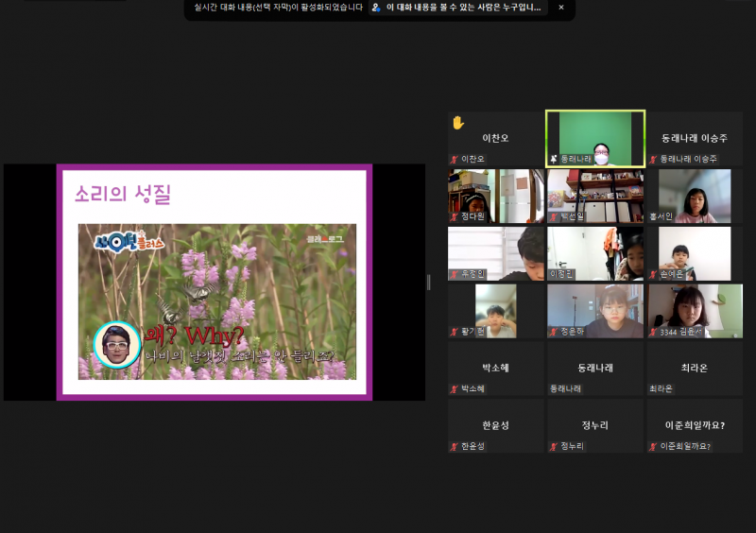Click the muted mic icon beside 3344 김윤서
This screenshot has width=756, height=533.
pyautogui.click(x=653, y=332)
